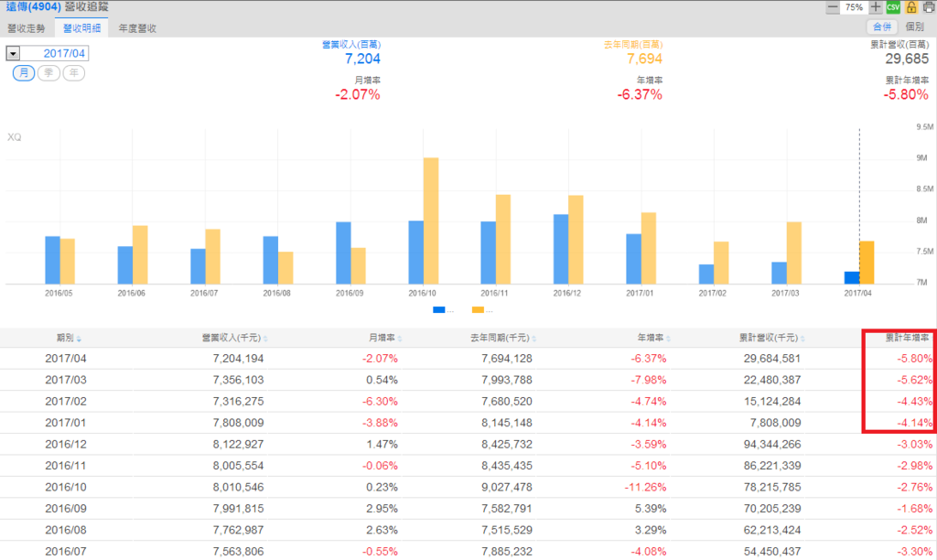
Task: Click the 5.39% yearly growth cell
Action: pyautogui.click(x=651, y=509)
